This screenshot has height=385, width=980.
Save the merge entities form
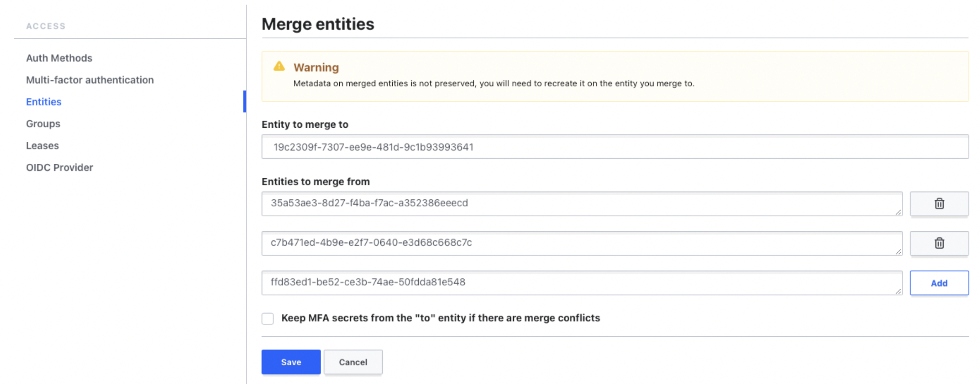point(291,362)
